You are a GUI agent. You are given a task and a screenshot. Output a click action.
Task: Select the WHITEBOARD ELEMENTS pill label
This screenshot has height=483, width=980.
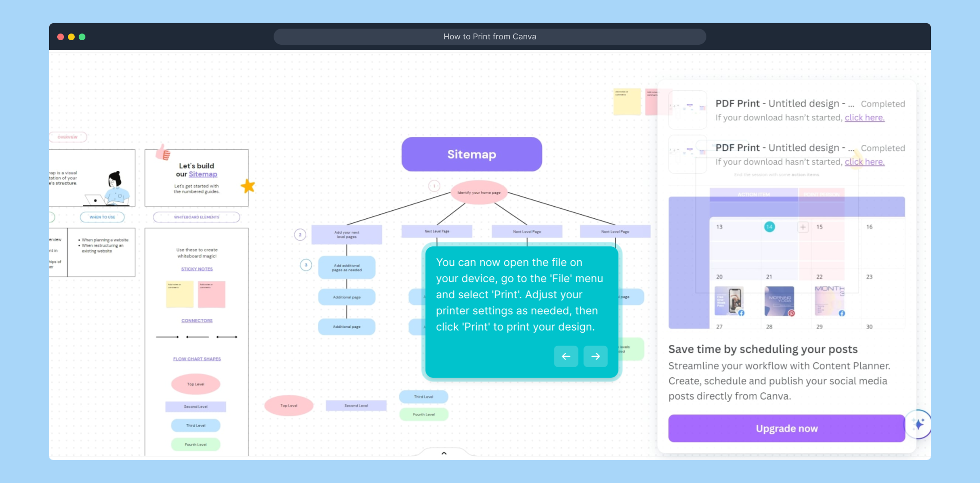coord(197,217)
